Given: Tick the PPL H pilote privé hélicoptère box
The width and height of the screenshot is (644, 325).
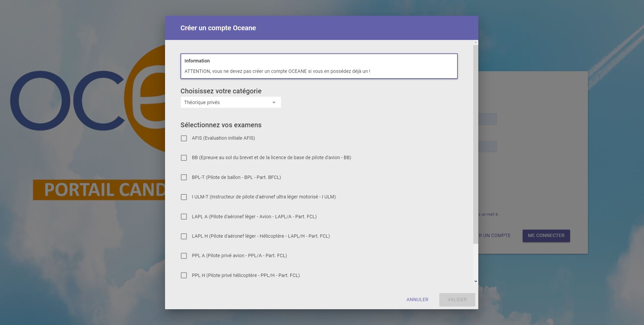Looking at the screenshot, I should tap(184, 275).
